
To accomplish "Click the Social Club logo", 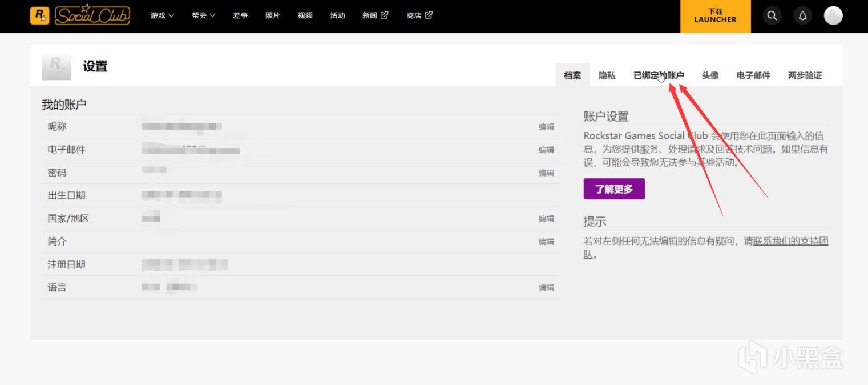I will pyautogui.click(x=92, y=15).
